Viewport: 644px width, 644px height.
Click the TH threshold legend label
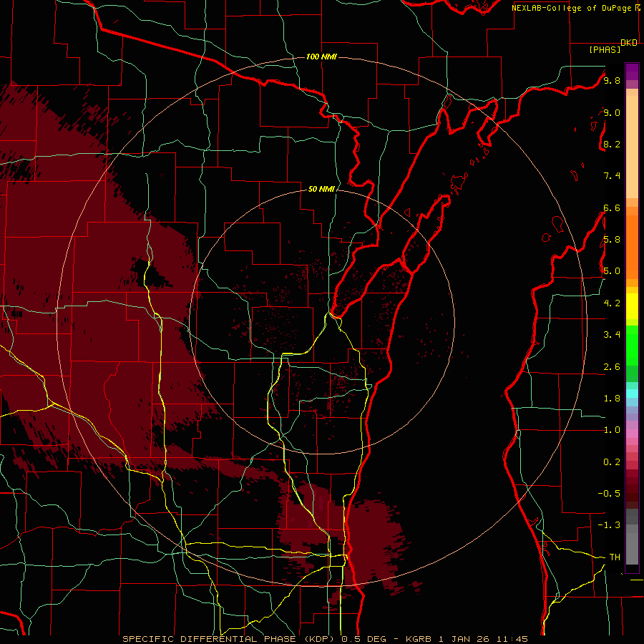click(615, 557)
